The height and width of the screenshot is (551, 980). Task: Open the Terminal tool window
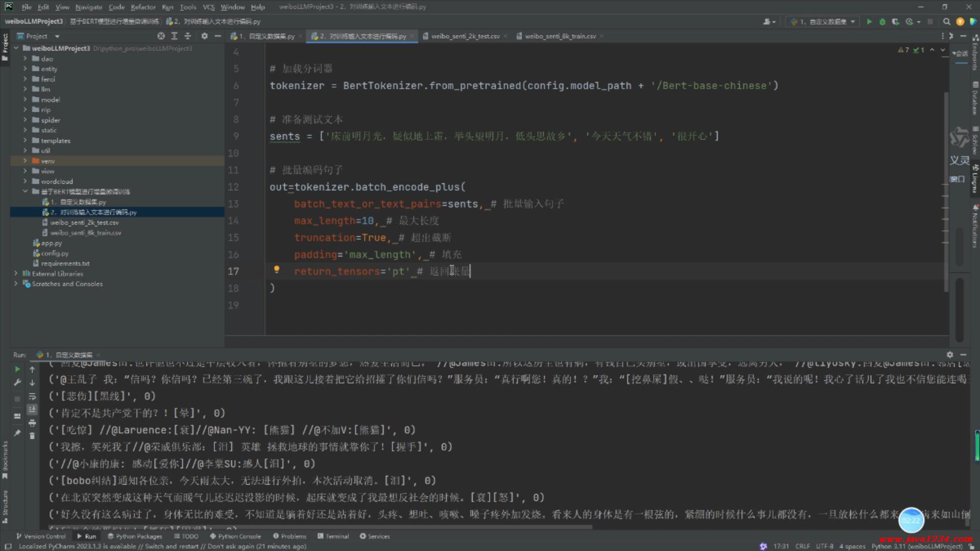333,536
